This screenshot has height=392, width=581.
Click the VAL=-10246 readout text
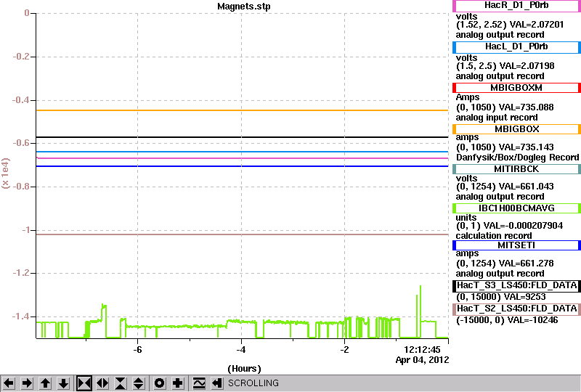click(x=532, y=320)
